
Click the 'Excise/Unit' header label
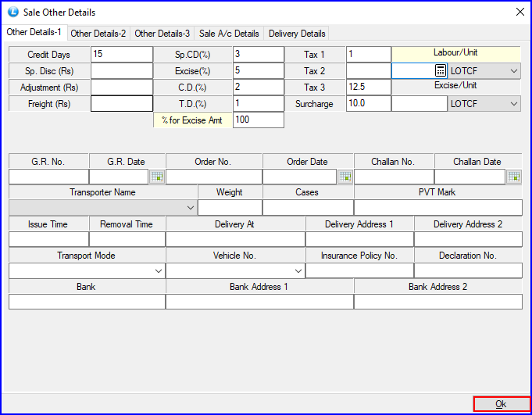tap(455, 85)
